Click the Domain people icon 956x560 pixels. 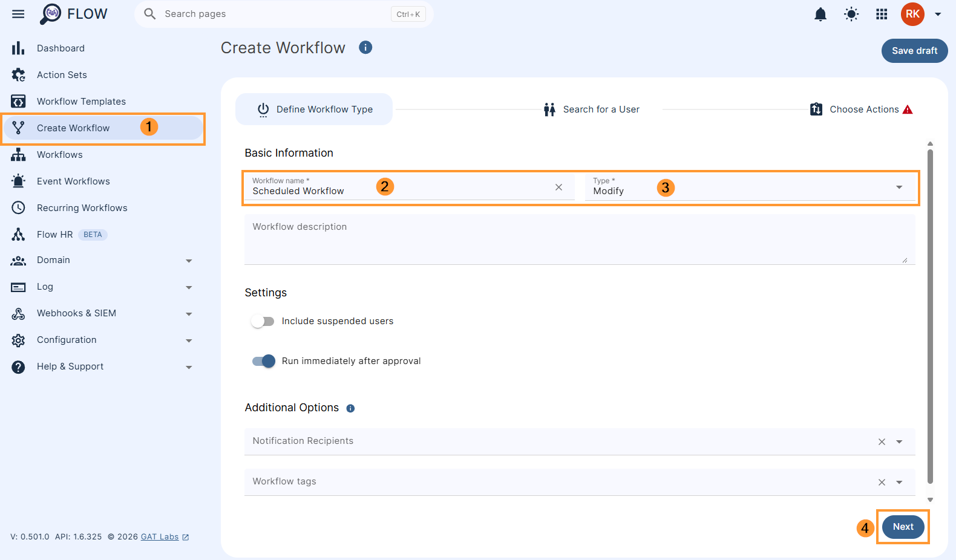tap(18, 261)
